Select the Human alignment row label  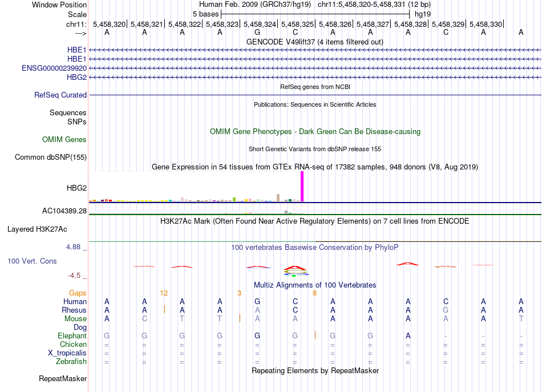[x=75, y=302]
